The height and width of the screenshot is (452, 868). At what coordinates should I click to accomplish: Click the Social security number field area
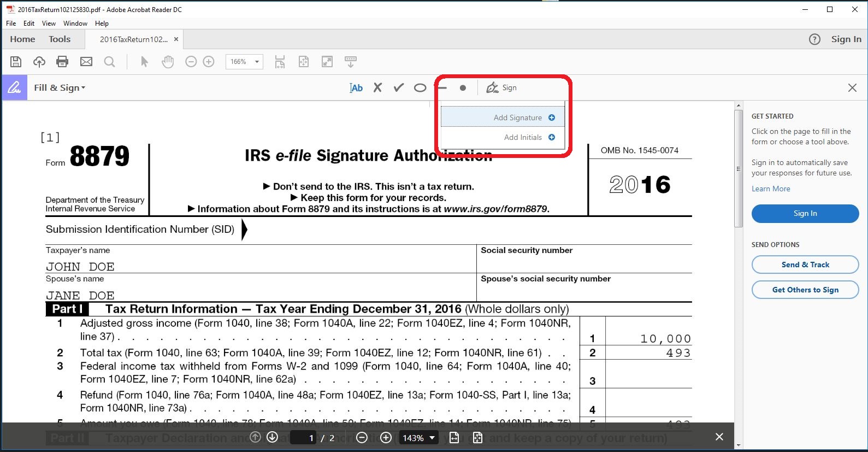(x=584, y=259)
